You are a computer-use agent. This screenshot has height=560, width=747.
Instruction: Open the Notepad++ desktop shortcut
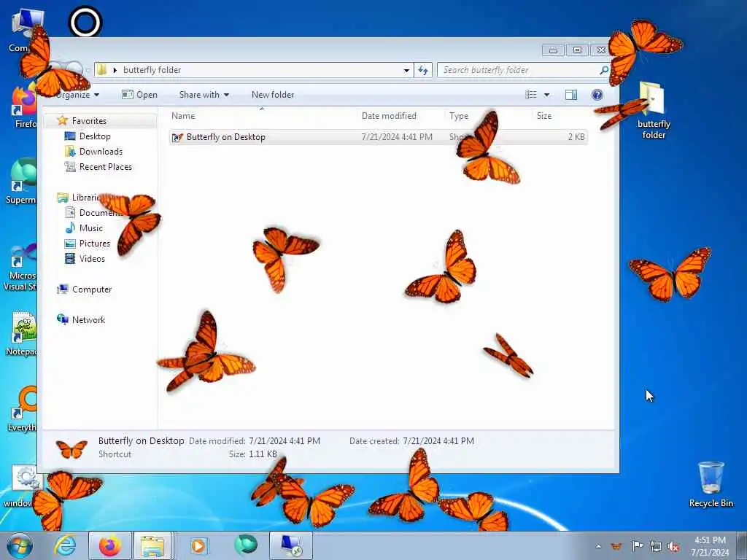click(21, 333)
